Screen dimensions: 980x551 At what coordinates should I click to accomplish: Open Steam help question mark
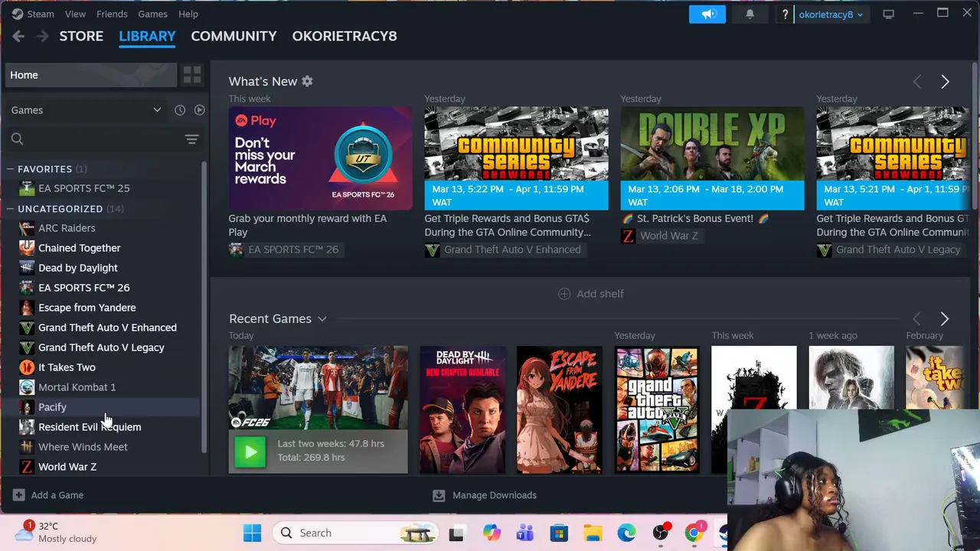(x=785, y=14)
